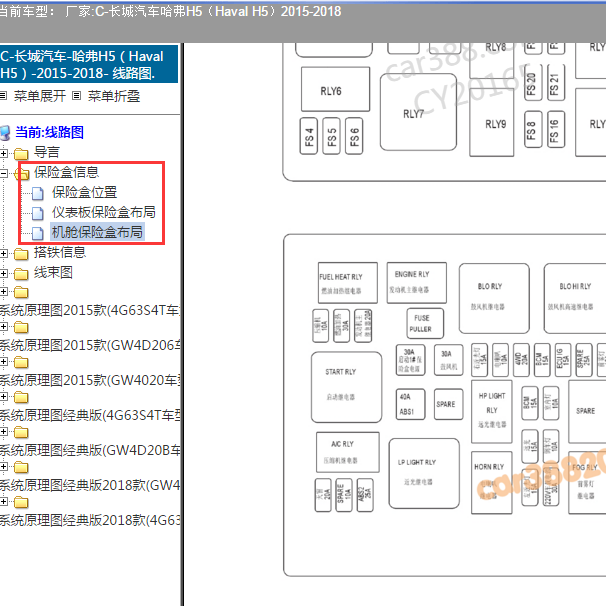Viewport: 606px width, 606px height.
Task: Expand folder for 系统原理图2015款(GW4020
Action: [x=3, y=361]
